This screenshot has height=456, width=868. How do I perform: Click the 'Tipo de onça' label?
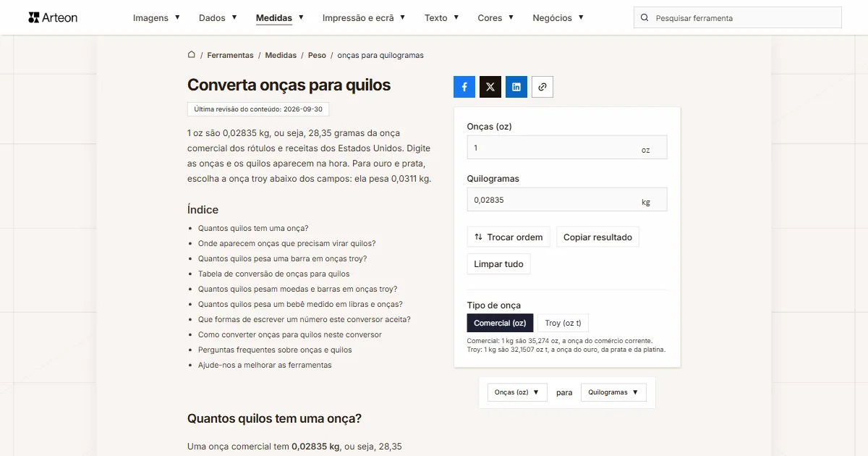point(494,305)
